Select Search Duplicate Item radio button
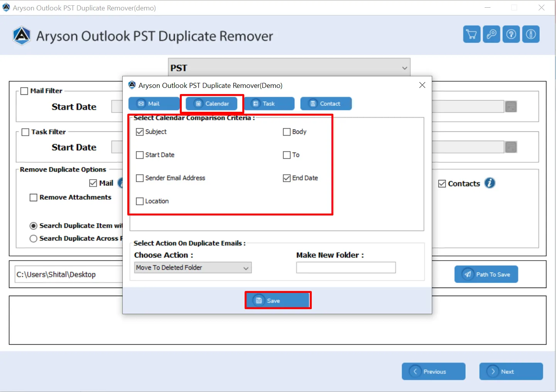 [x=33, y=225]
